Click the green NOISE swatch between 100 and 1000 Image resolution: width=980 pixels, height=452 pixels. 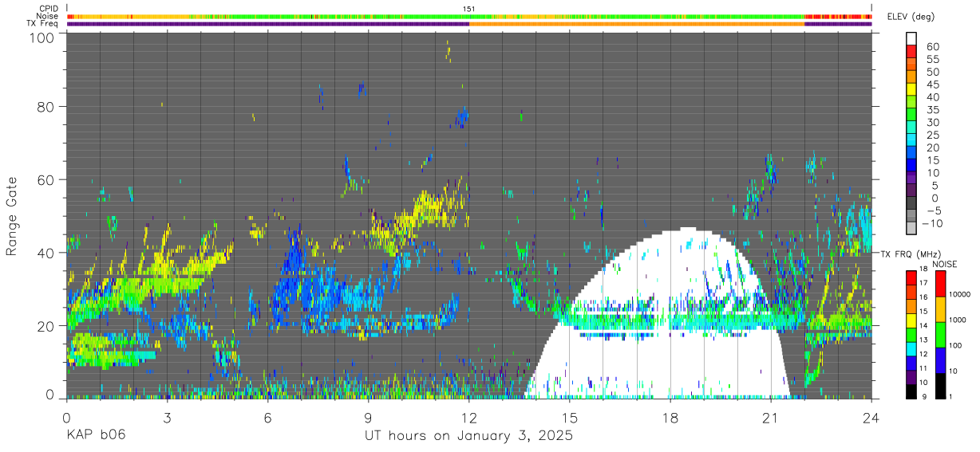point(939,335)
